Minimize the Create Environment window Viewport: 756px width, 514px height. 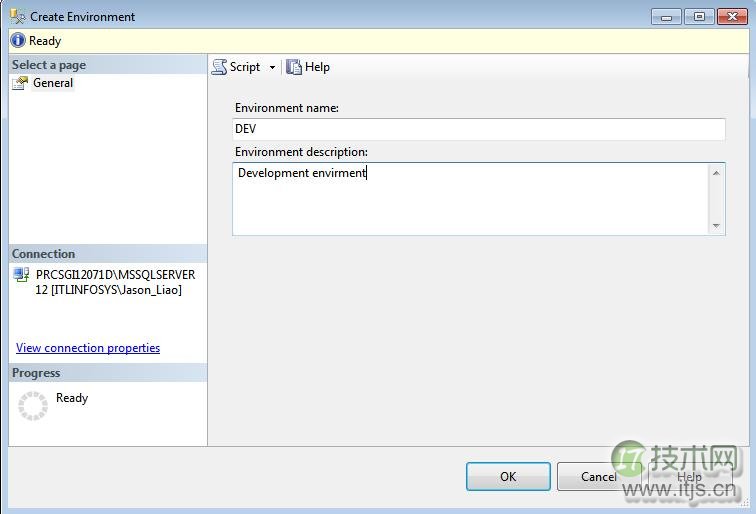tap(668, 16)
